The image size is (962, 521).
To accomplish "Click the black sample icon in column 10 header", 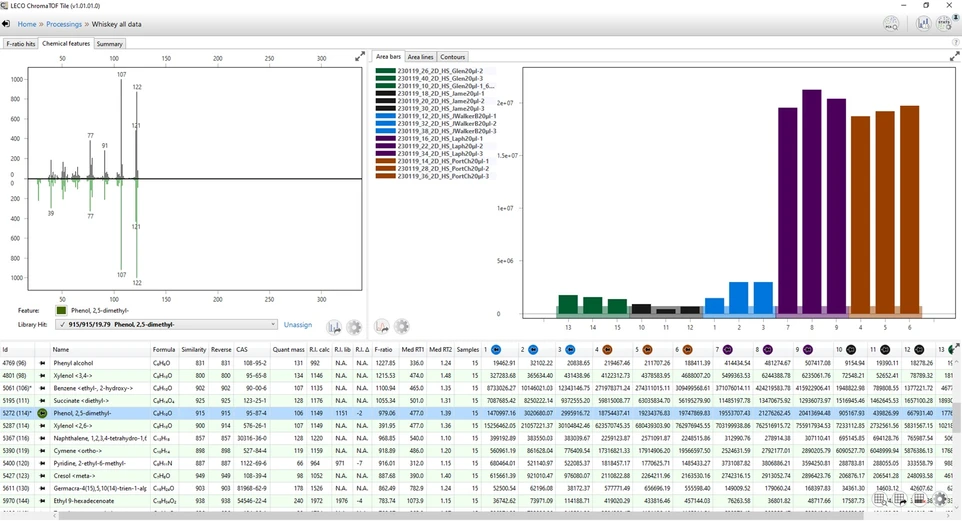I will (x=851, y=350).
